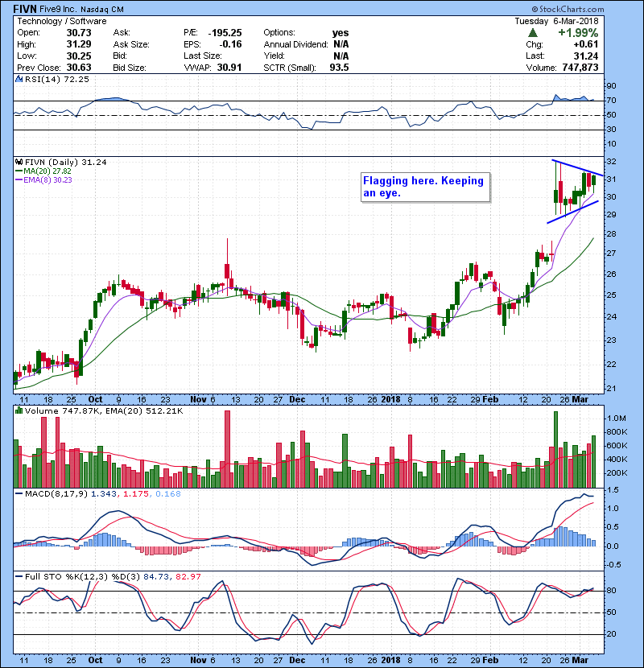This screenshot has width=644, height=668.
Task: Select the SCTR (Small) value 93.5
Action: [x=339, y=68]
